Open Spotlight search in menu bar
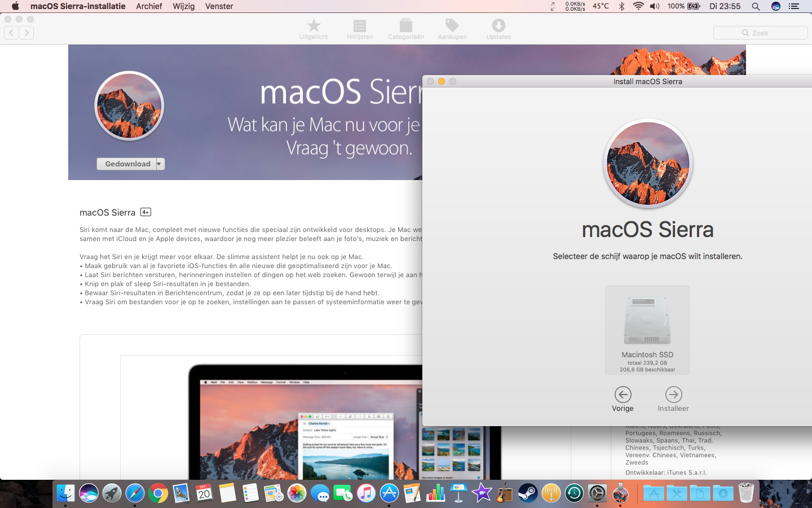 tap(756, 6)
